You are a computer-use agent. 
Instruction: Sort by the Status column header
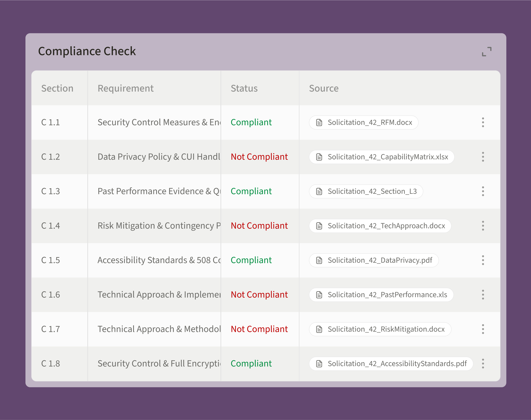point(244,88)
